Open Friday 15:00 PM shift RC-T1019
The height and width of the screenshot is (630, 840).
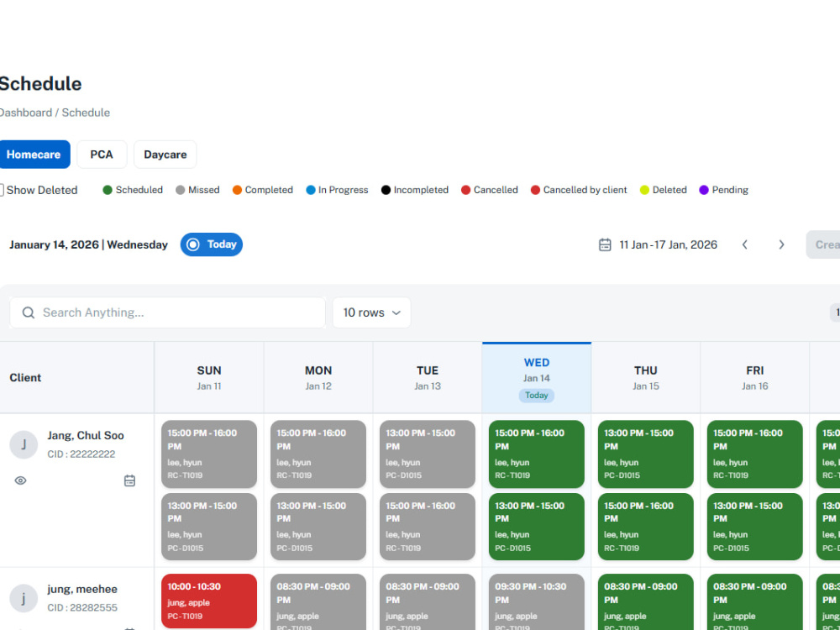(755, 454)
